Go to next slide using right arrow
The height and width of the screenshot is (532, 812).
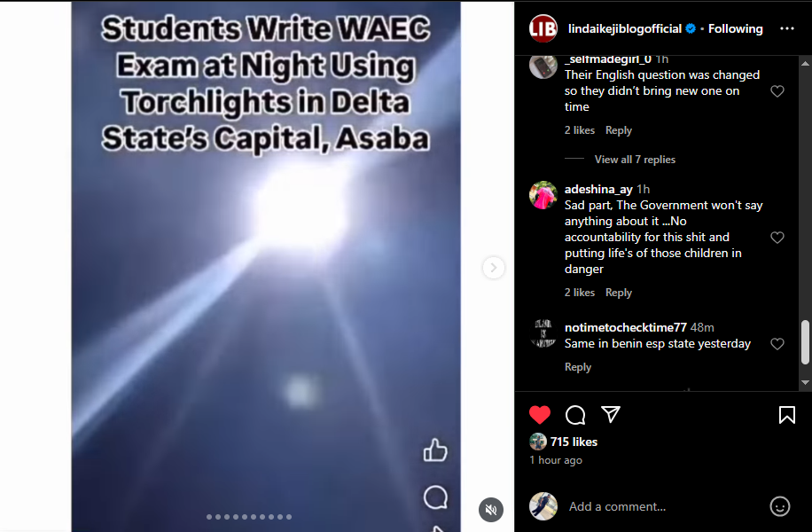[x=494, y=268]
